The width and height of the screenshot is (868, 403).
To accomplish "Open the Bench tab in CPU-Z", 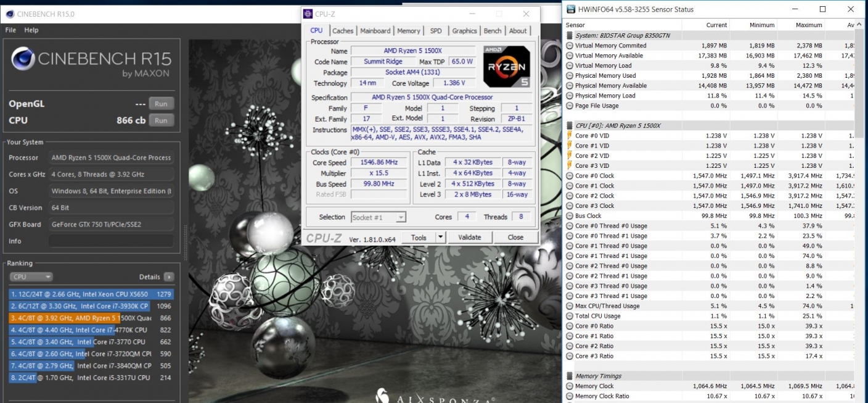I will pos(493,31).
